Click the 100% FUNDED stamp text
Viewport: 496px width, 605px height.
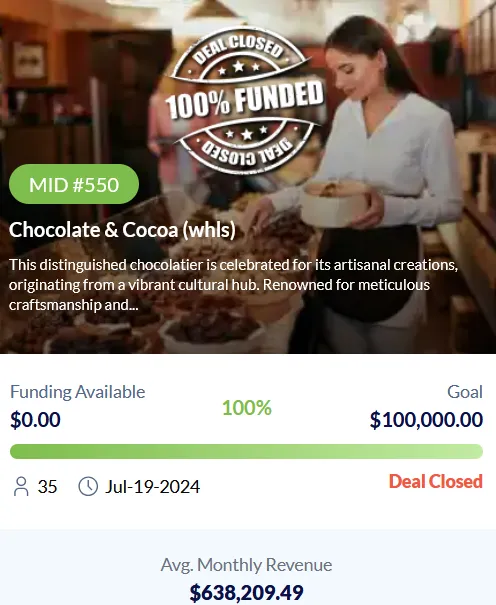click(245, 100)
